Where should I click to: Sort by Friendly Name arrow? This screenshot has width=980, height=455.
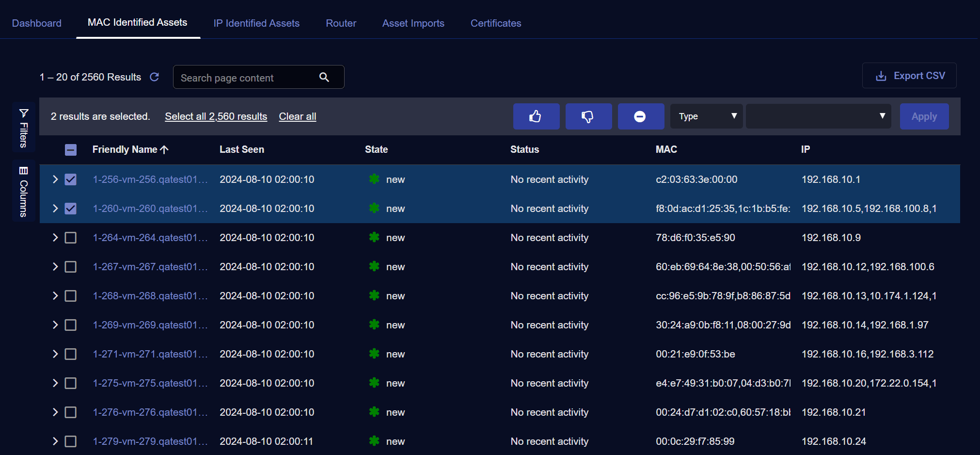[x=165, y=149]
